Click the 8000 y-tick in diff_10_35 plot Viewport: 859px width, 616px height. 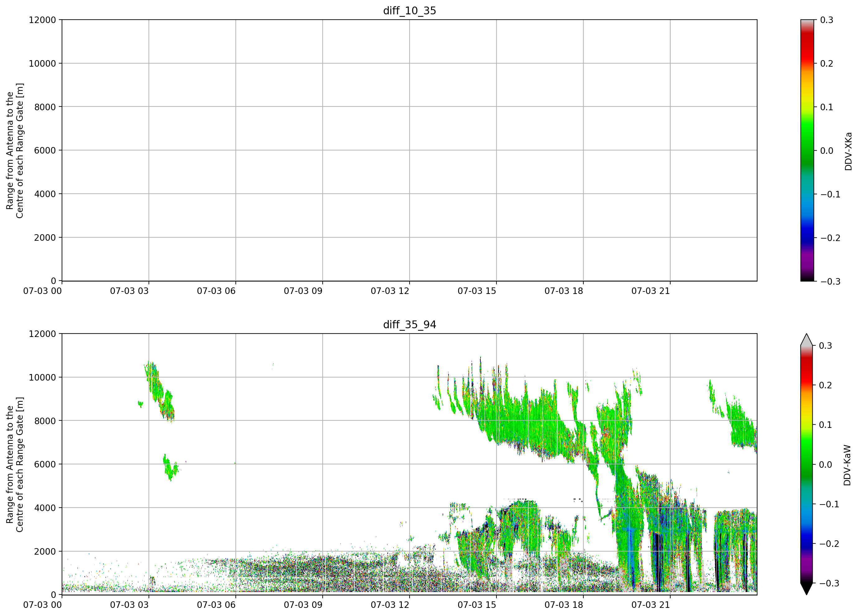pyautogui.click(x=45, y=107)
